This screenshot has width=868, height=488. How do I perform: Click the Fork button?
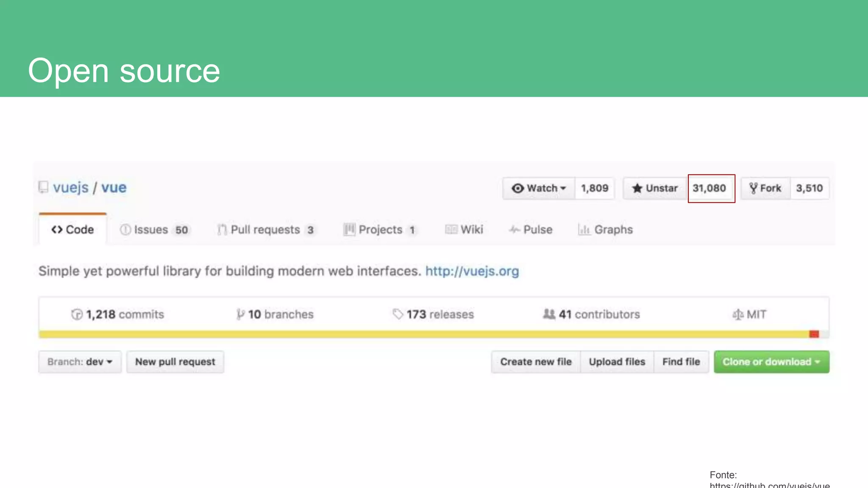pyautogui.click(x=765, y=188)
